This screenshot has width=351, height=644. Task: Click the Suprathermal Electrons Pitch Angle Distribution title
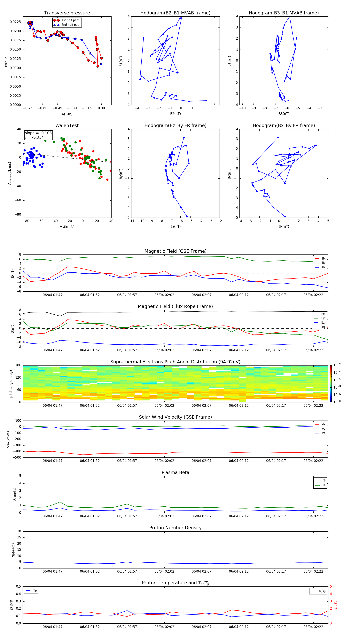pos(175,362)
